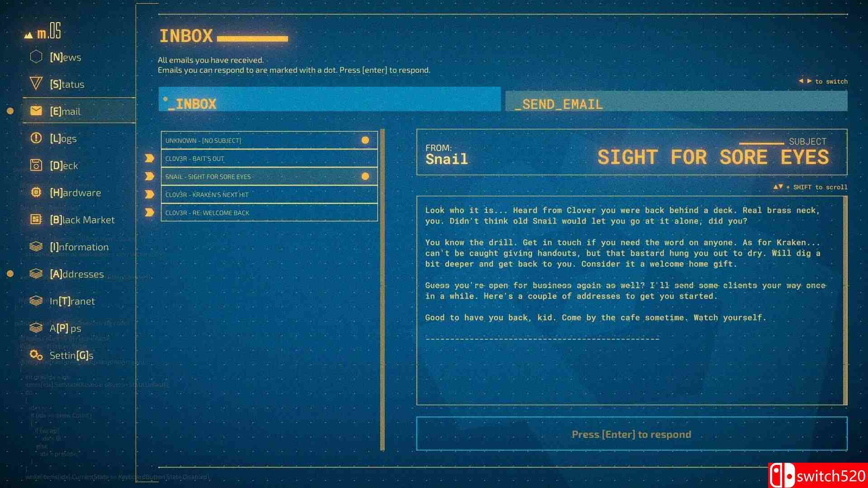Select CLOV3R - KRAKEN'S NEXT HIT email
This screenshot has height=488, width=868.
tap(268, 194)
